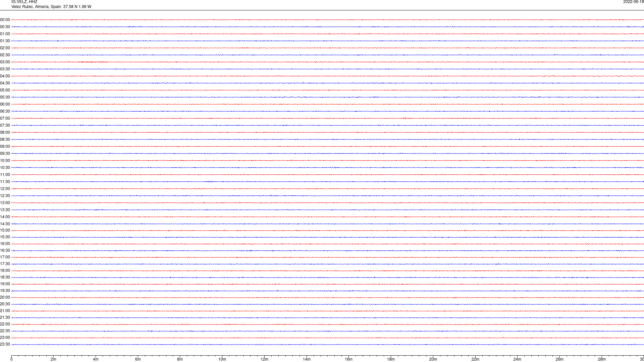Screen dimensions: 644x362
Task: Click the 12:00 row time label
Action: click(5, 189)
